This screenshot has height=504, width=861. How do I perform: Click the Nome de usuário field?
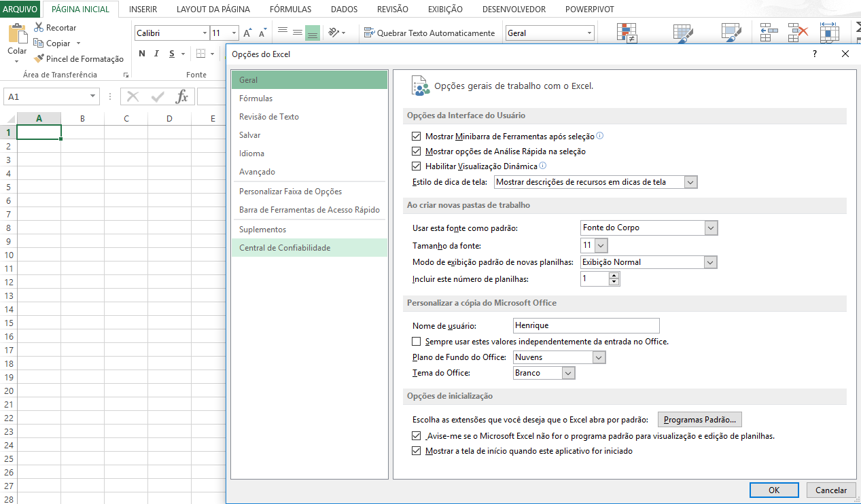pos(586,325)
